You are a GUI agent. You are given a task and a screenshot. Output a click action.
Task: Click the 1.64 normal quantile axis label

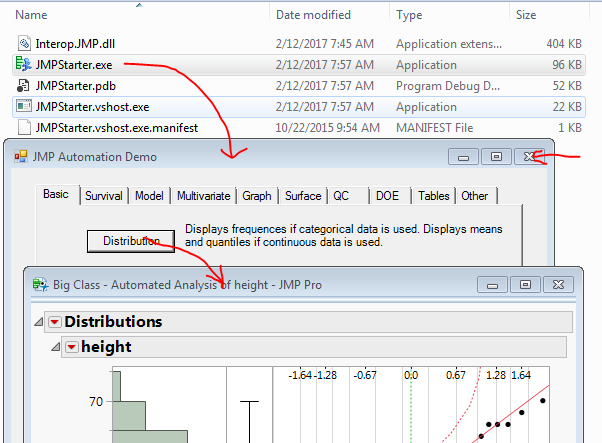click(521, 375)
